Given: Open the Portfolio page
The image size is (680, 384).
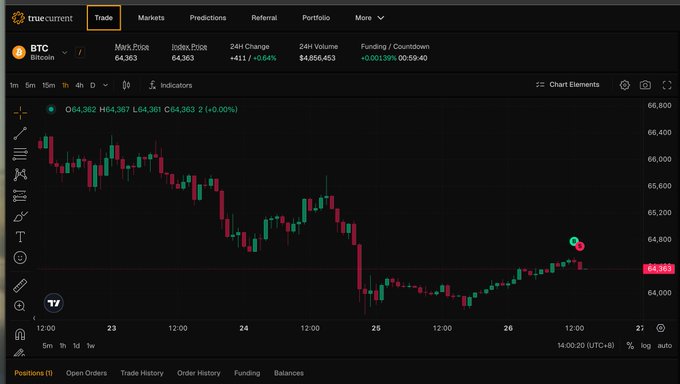Looking at the screenshot, I should [x=316, y=18].
